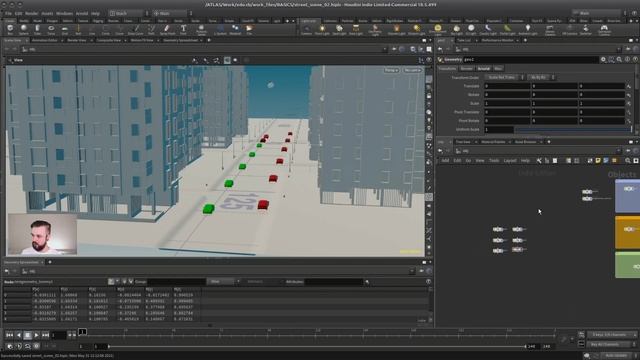
Task: Jump to first frame in playbar
Action: pyautogui.click(x=9, y=335)
